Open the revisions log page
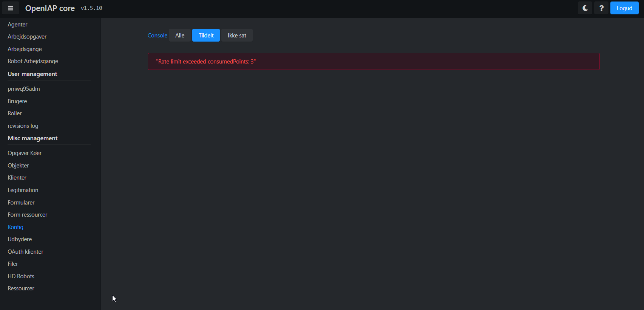Viewport: 644px width, 310px height. [23, 126]
